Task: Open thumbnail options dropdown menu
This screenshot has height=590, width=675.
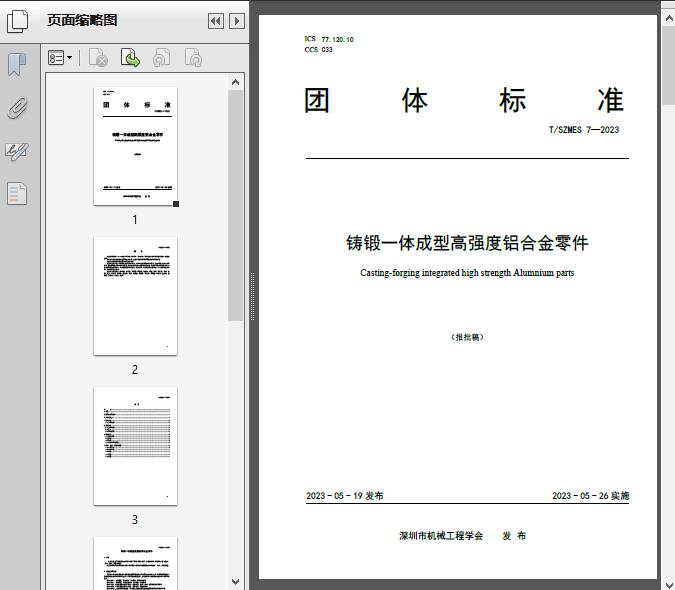Action: [60, 58]
